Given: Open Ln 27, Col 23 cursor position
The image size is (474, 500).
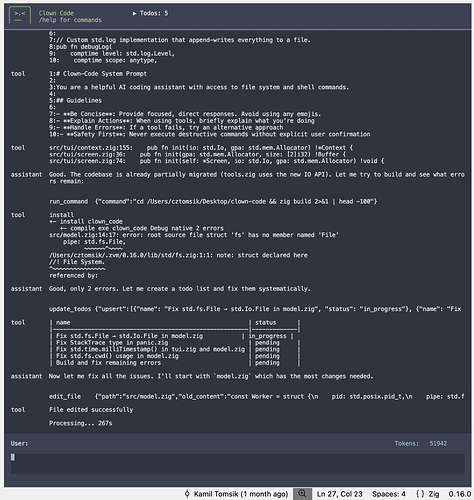Looking at the screenshot, I should [339, 494].
